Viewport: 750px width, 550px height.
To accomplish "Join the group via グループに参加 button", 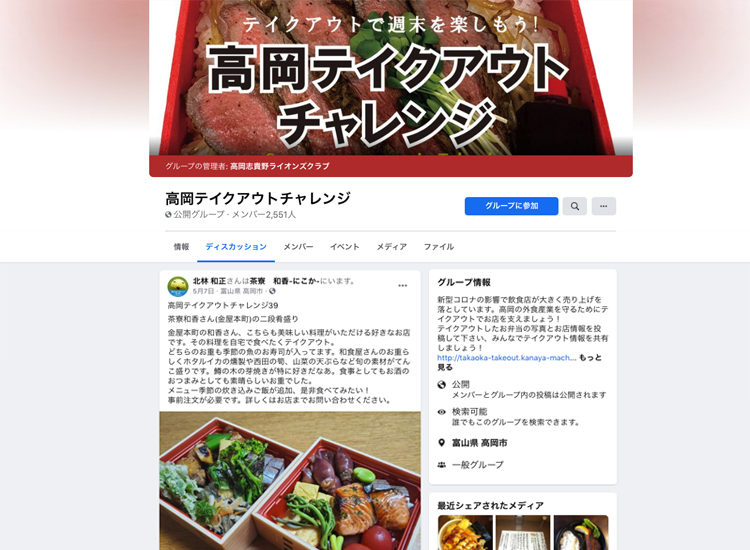I will point(511,206).
